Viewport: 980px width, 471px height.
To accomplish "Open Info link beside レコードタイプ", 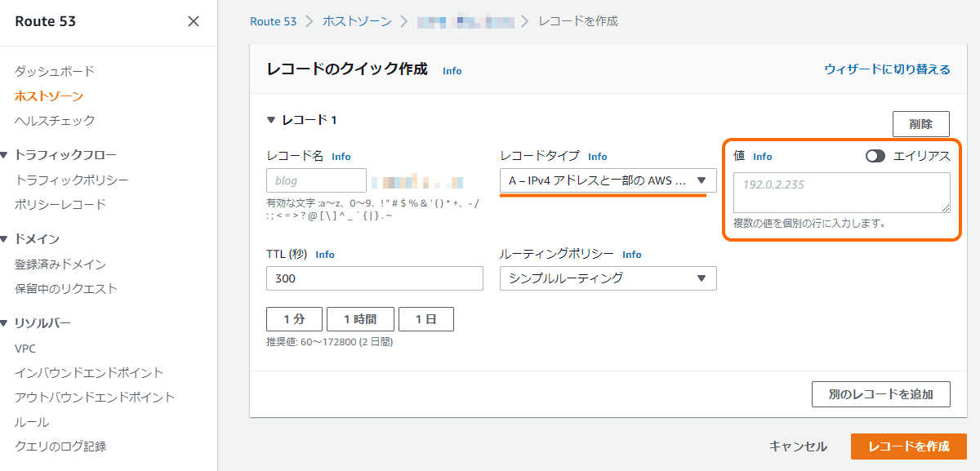I will [x=598, y=157].
